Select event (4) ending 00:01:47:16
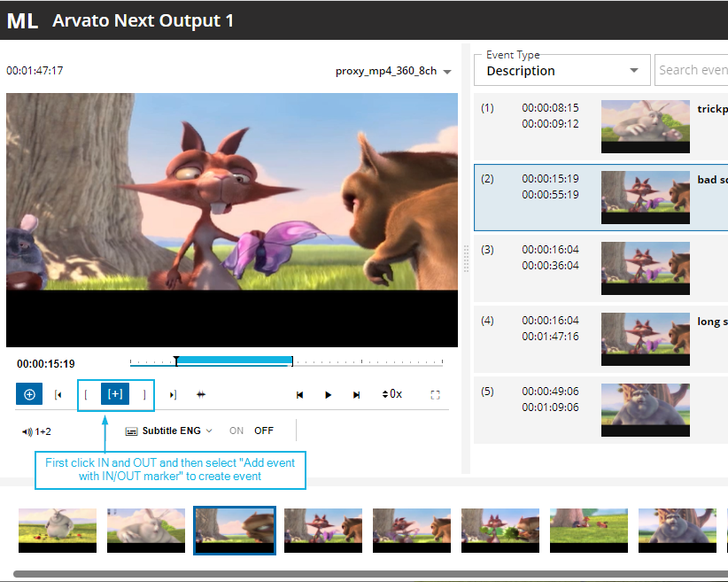Image resolution: width=728 pixels, height=582 pixels. pyautogui.click(x=600, y=339)
